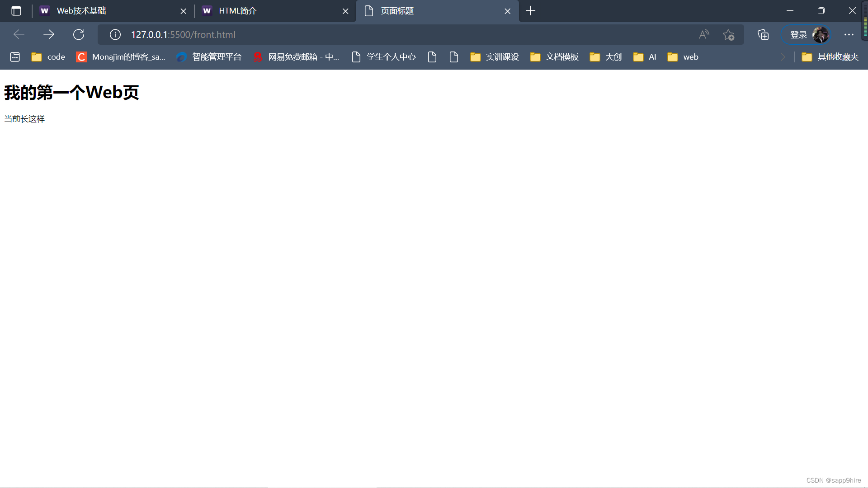The width and height of the screenshot is (868, 488).
Task: Open the apps grid icon in bookmarks bar
Action: (15, 57)
